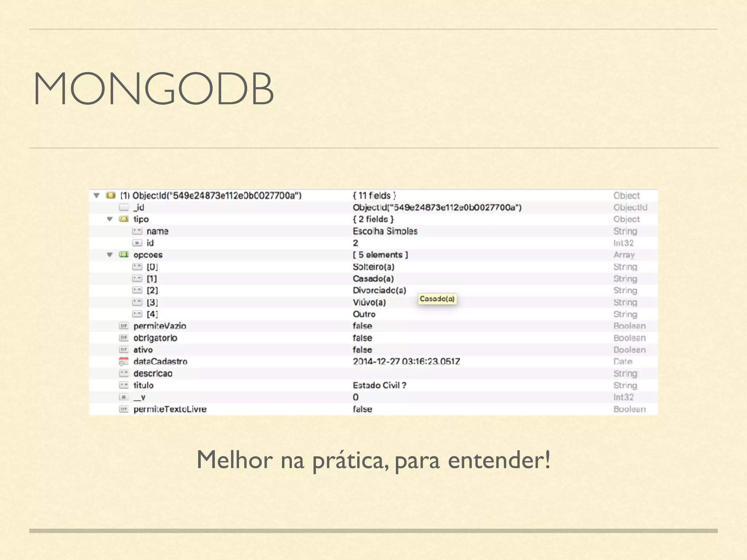747x560 pixels.
Task: Click the string icon beside name
Action: (137, 231)
